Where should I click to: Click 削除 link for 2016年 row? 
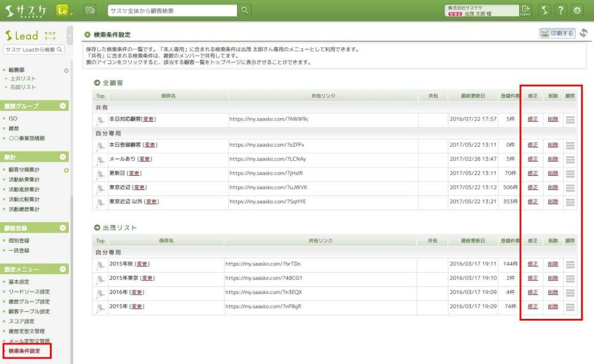pos(553,293)
